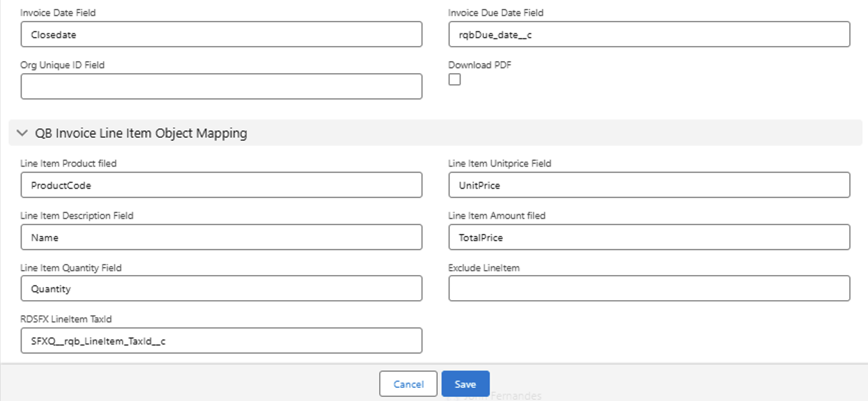Collapse the QB Invoice Line Item section chevron

tap(22, 133)
